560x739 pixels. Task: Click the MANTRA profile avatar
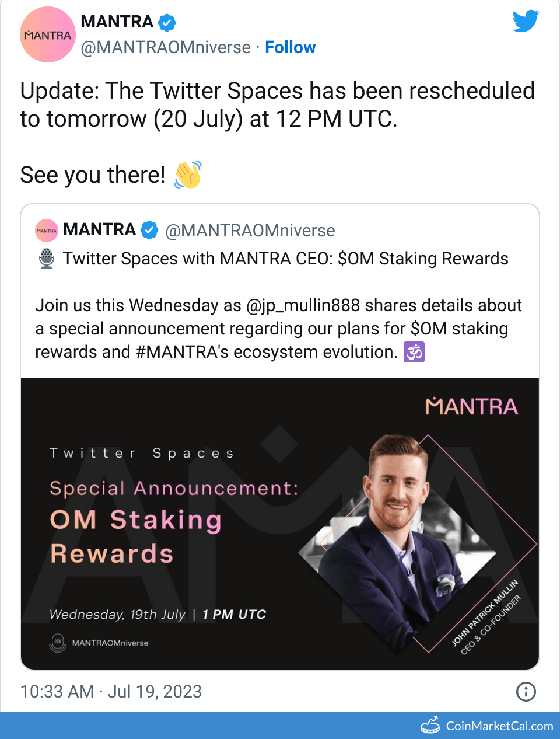pyautogui.click(x=48, y=34)
